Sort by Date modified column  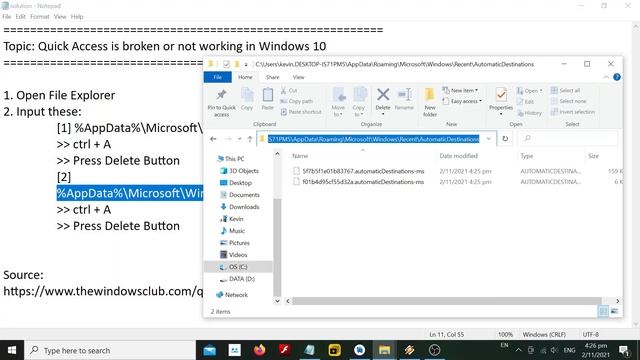click(x=458, y=156)
